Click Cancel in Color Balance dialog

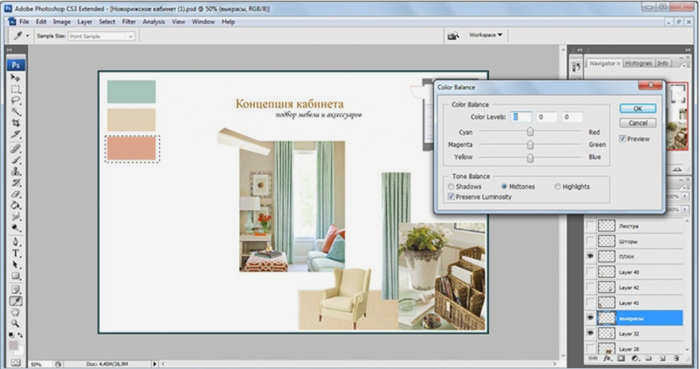638,123
